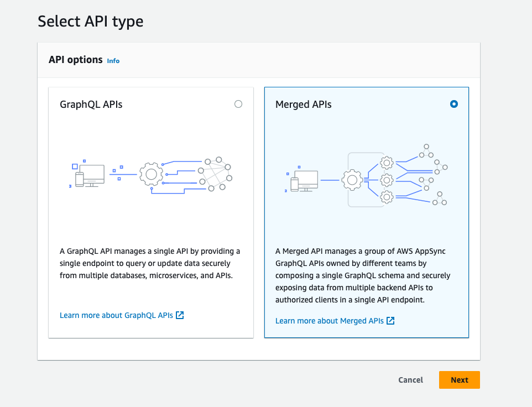
Task: Click the GraphQL APIs card title
Action: pos(91,104)
